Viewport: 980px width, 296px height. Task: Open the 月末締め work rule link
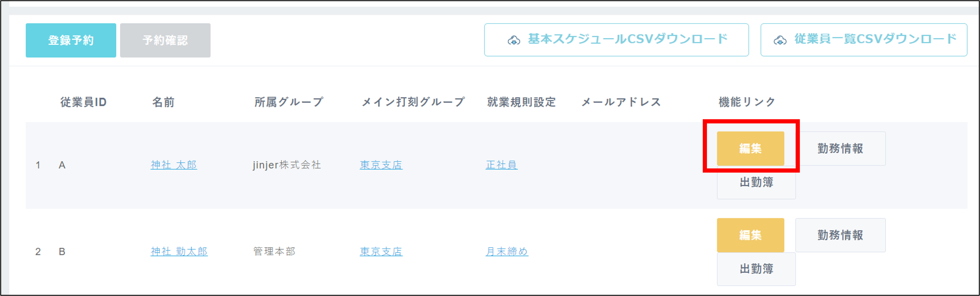pos(506,251)
